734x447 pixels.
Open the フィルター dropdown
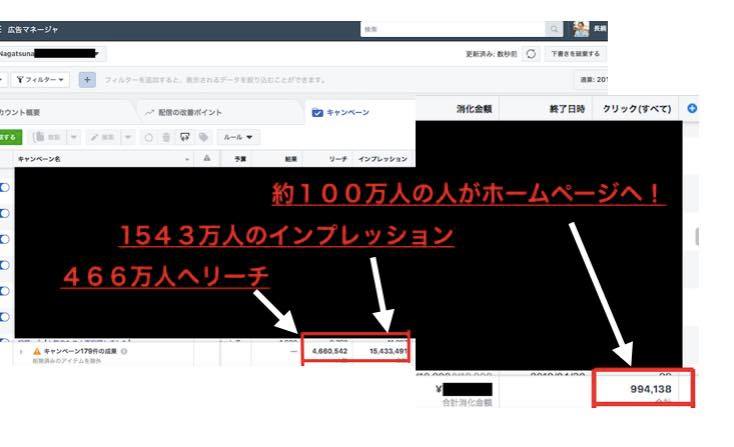pos(43,79)
